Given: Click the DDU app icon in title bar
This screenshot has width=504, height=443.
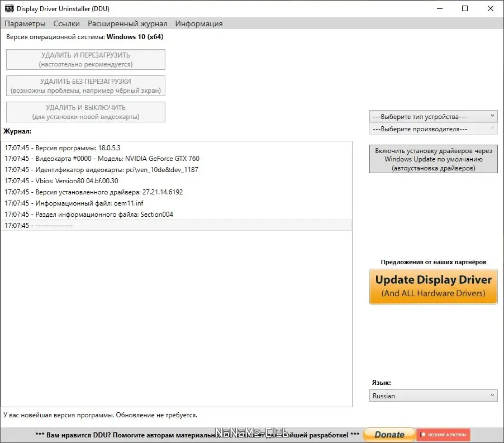Looking at the screenshot, I should (x=9, y=9).
